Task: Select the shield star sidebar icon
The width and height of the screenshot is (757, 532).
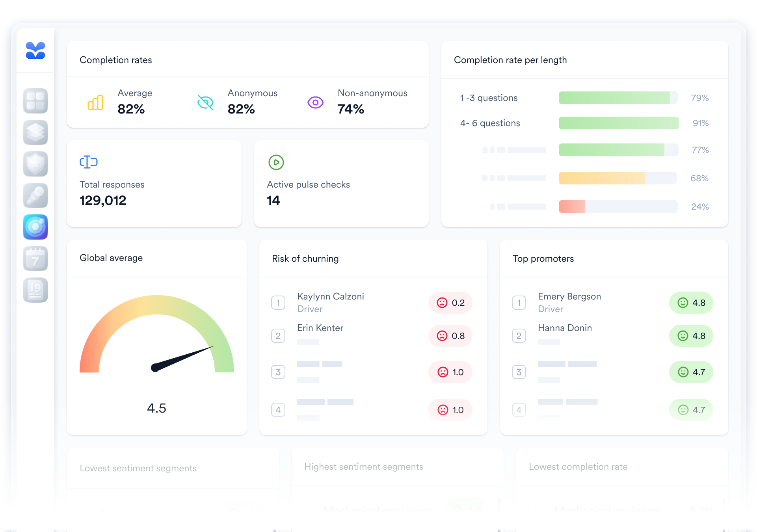Action: tap(35, 164)
